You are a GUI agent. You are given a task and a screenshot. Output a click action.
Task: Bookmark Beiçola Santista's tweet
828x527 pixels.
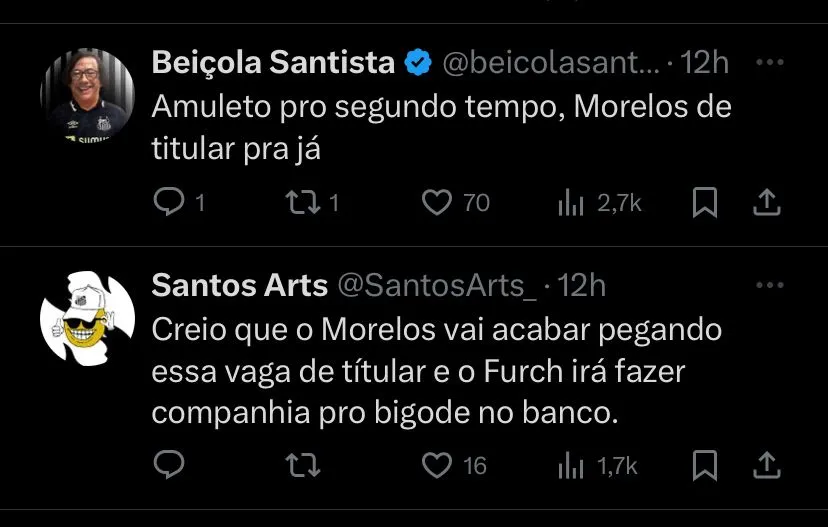pyautogui.click(x=705, y=203)
